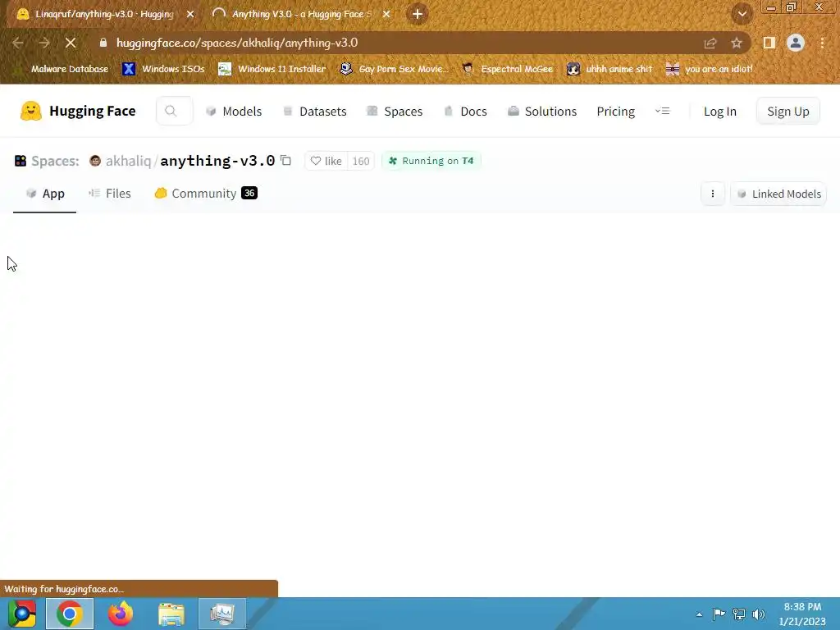Close the Linaqruf/anything-v3.0 tab
The image size is (840, 630).
tap(190, 15)
